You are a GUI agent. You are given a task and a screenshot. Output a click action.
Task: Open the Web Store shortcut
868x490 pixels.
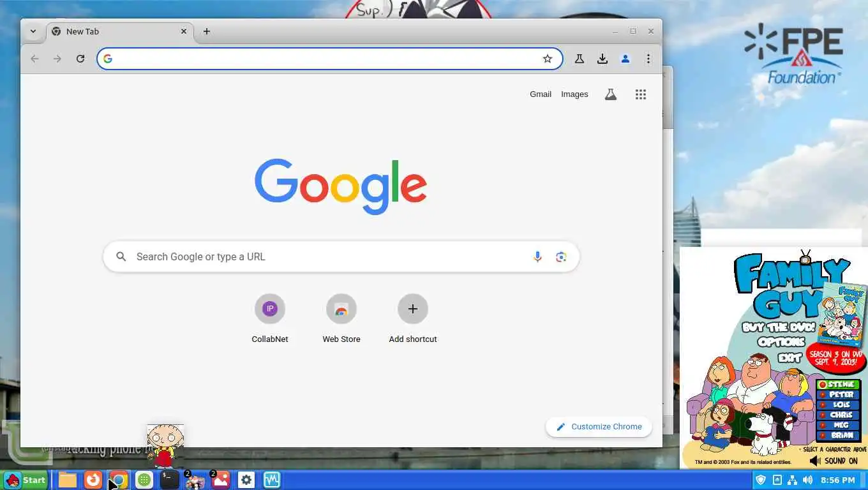click(x=341, y=318)
